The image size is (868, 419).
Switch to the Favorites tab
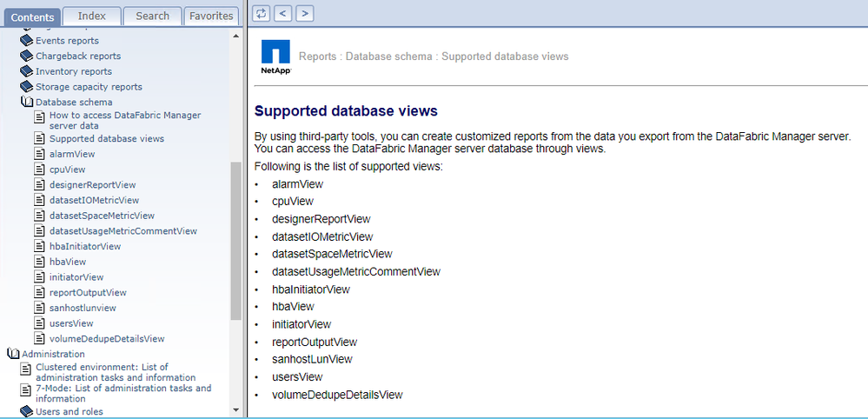pyautogui.click(x=211, y=16)
